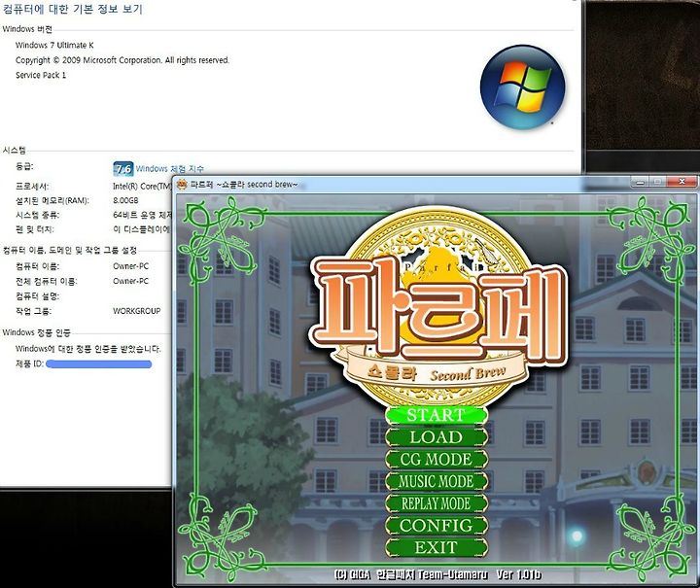Image resolution: width=700 pixels, height=588 pixels.
Task: Select the 'Windows 7 Ultimate K' text
Action: tap(54, 45)
